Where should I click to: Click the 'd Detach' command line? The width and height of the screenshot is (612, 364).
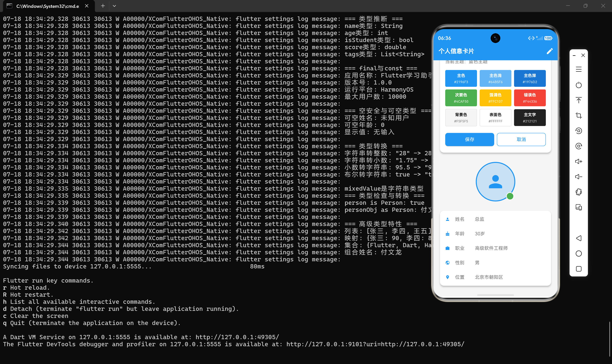(x=121, y=309)
